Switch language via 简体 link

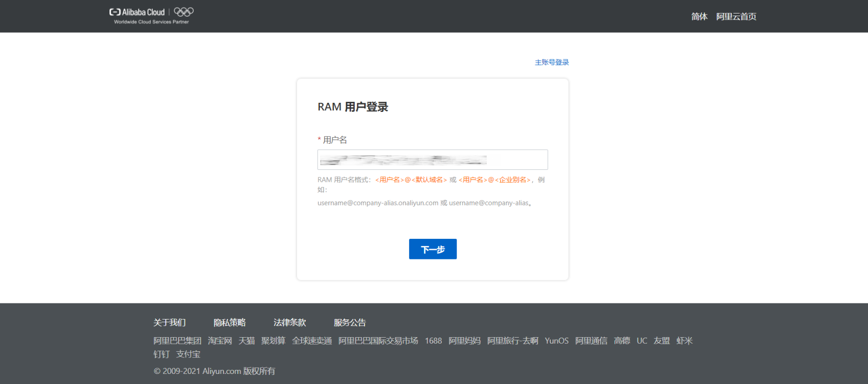(x=699, y=17)
